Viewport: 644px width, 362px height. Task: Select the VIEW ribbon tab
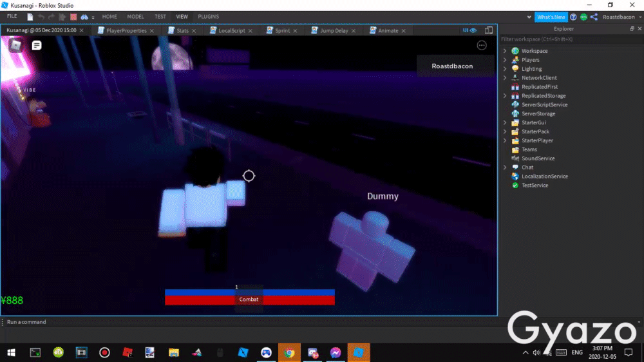[182, 17]
